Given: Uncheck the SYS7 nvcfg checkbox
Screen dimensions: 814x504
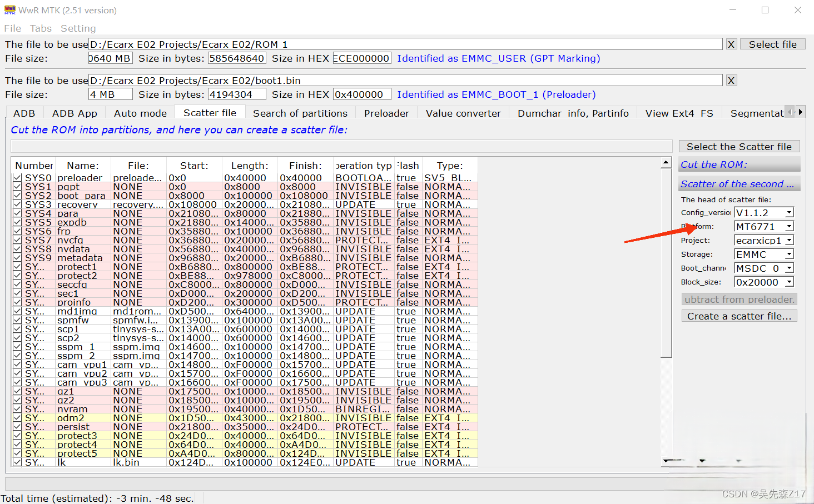Looking at the screenshot, I should click(17, 240).
